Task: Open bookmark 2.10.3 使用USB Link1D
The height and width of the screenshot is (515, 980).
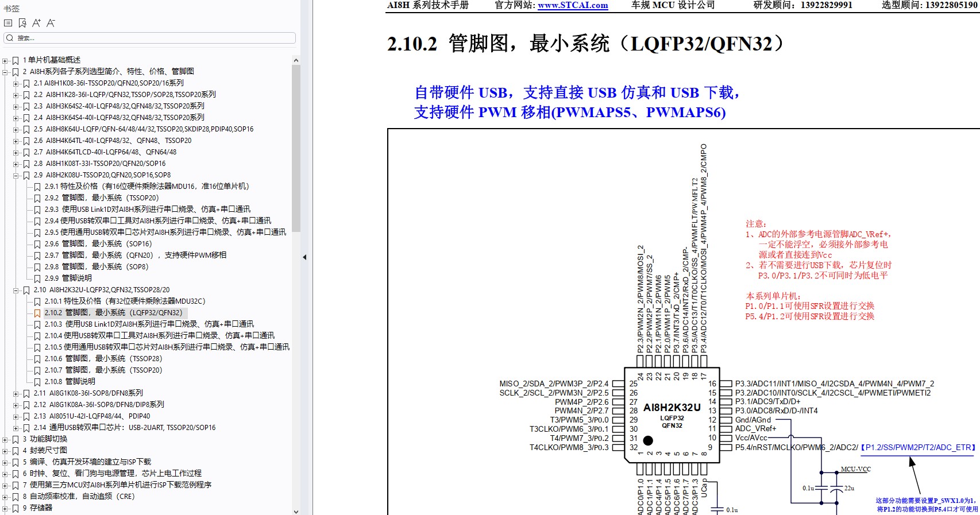Action: (x=149, y=324)
